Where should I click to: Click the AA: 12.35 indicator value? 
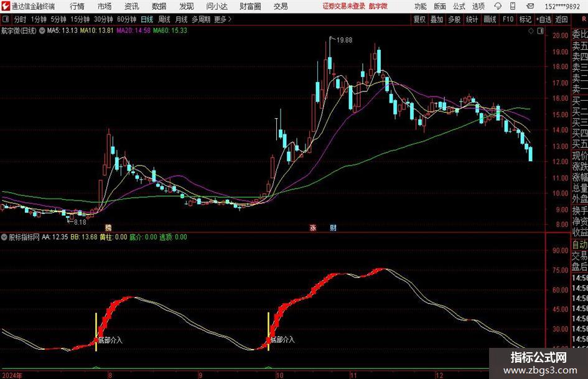click(x=55, y=237)
